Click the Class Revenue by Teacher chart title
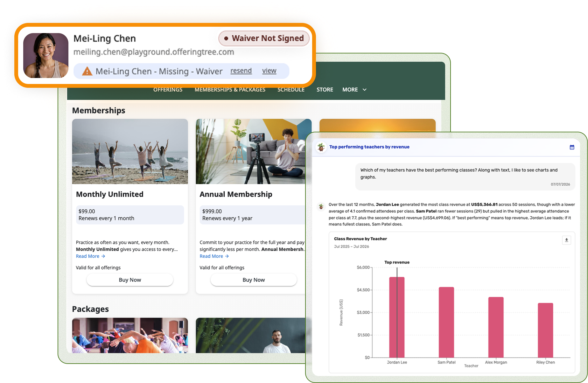The width and height of the screenshot is (588, 383). (360, 239)
